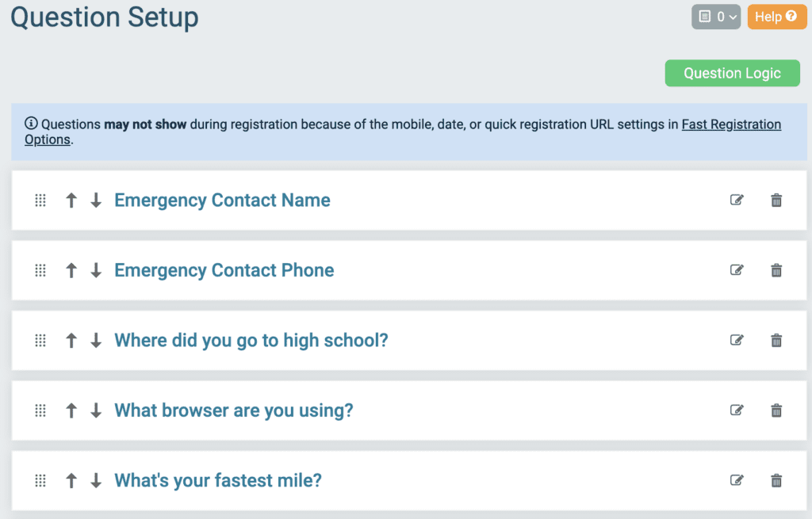
Task: Move fastest mile question up
Action: 71,480
